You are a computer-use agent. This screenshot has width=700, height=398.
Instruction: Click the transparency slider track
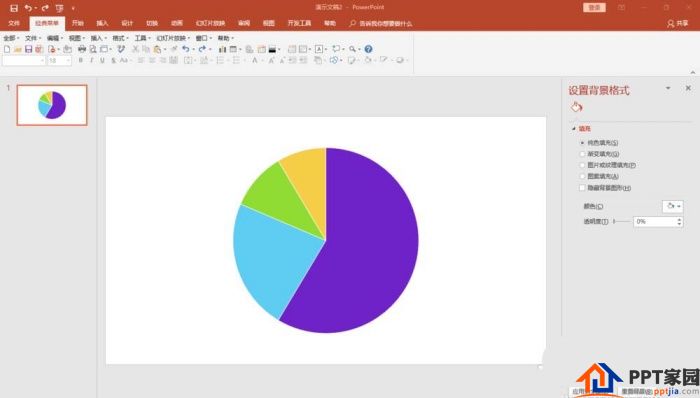pos(622,221)
